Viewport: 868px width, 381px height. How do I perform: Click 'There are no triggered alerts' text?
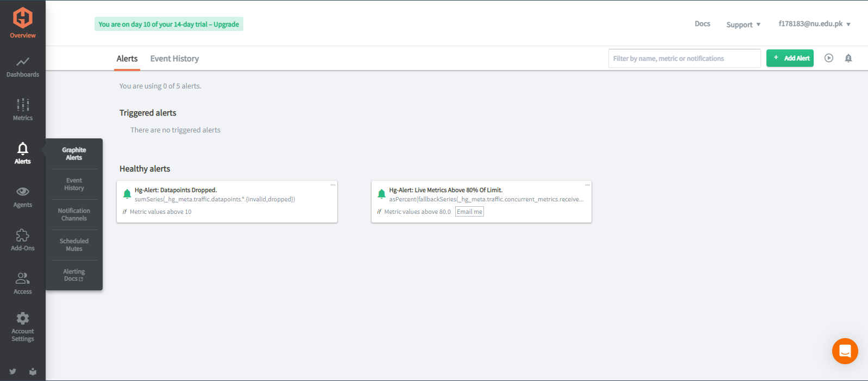coord(175,130)
